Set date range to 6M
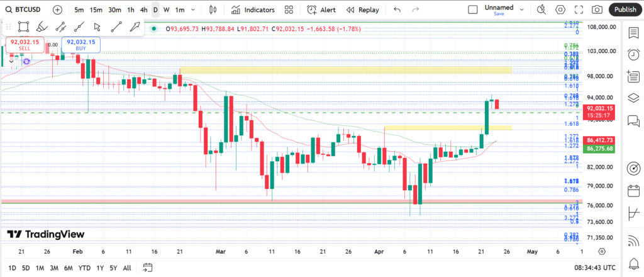Viewport: 644px width, 277px height. point(68,268)
